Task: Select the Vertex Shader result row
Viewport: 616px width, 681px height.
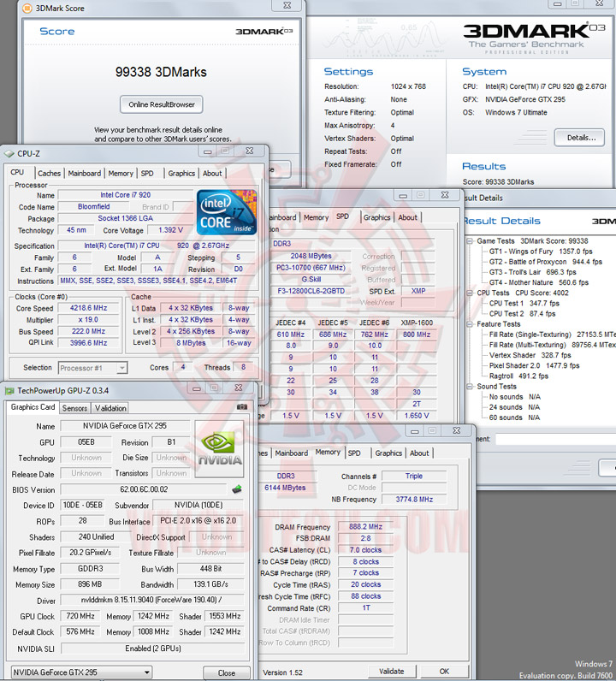Action: [530, 355]
